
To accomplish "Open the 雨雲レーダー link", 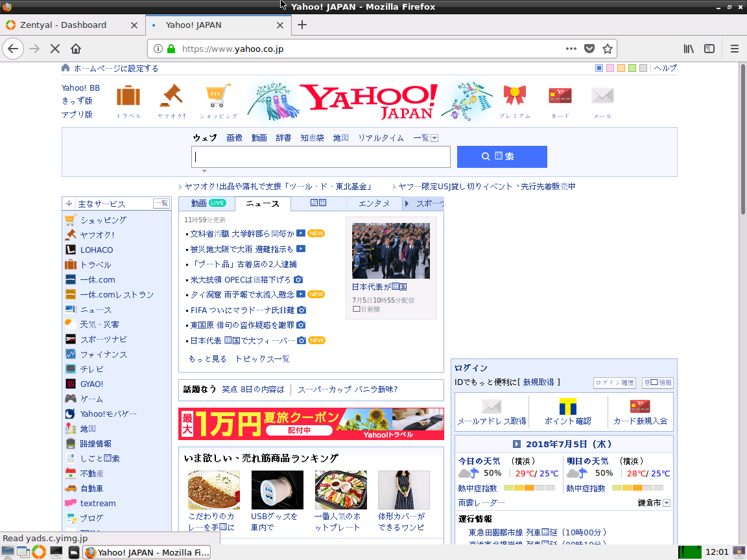I will [481, 503].
